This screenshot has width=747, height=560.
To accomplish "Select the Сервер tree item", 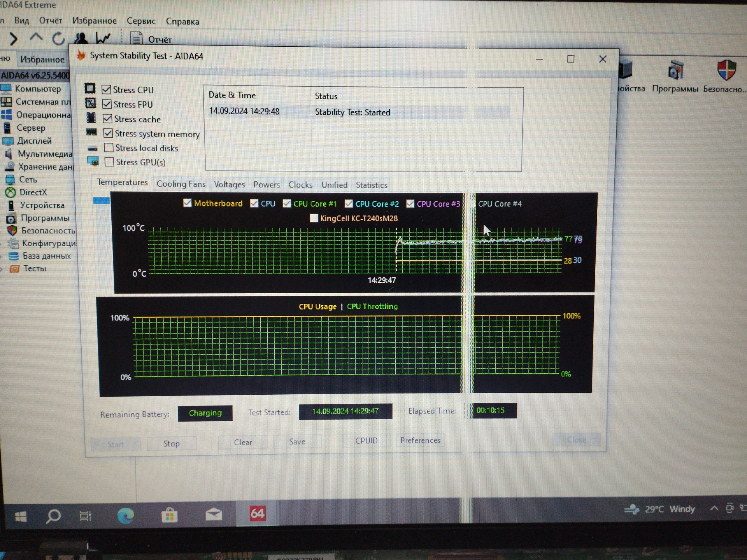I will tap(24, 128).
